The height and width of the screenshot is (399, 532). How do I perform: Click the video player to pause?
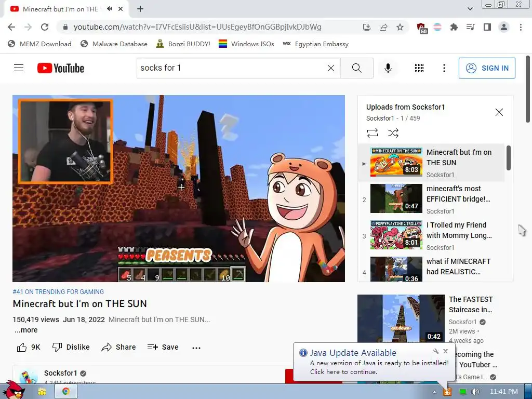point(179,188)
